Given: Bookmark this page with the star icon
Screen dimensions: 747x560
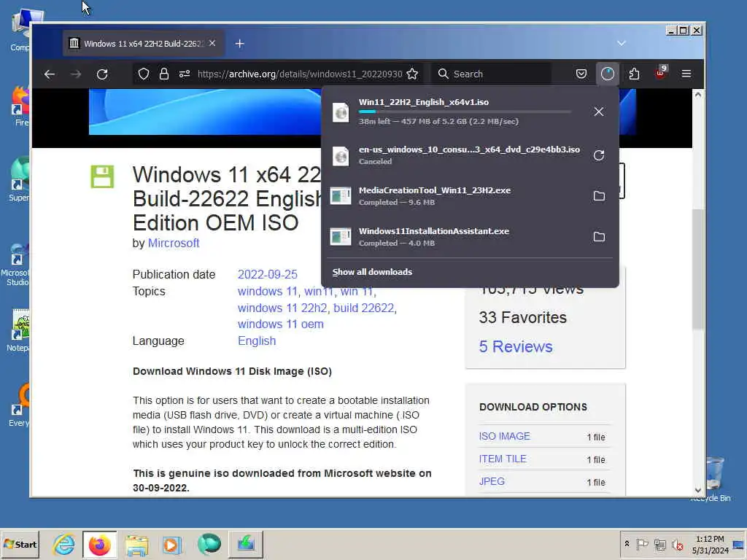Looking at the screenshot, I should pyautogui.click(x=413, y=74).
